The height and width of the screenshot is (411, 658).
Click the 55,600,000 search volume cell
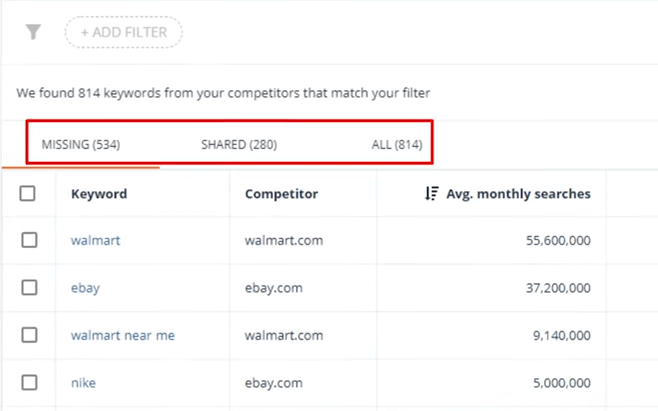pos(558,240)
